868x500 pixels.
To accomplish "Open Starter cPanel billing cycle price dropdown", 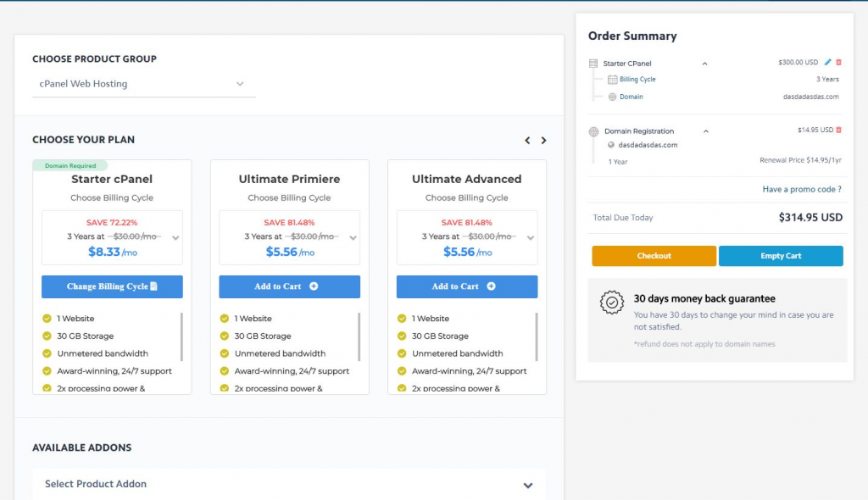I will point(175,238).
